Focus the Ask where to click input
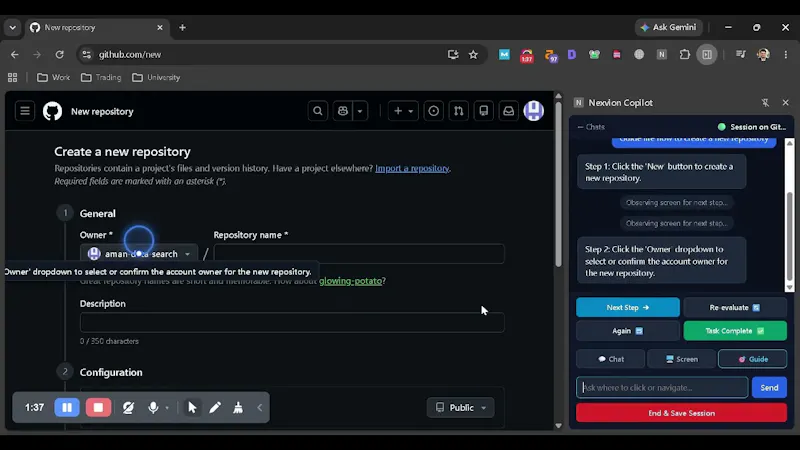The height and width of the screenshot is (450, 800). [662, 388]
